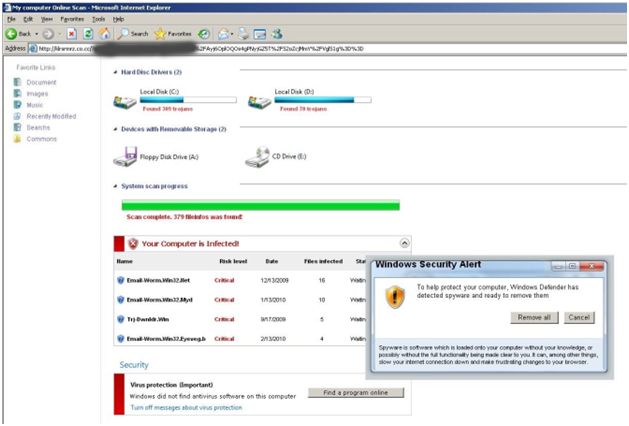Click the green system scan progress bar
The height and width of the screenshot is (426, 629).
point(261,205)
